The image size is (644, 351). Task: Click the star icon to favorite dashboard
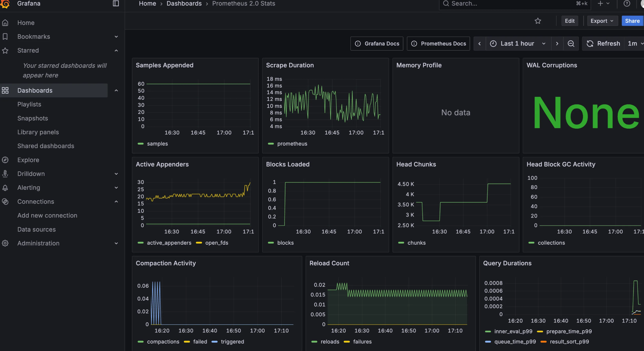(x=538, y=21)
